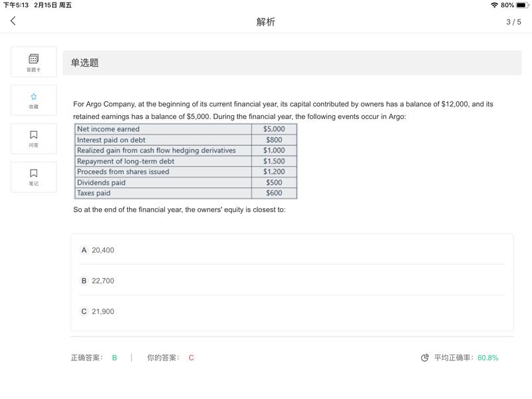Tap the page counter 3 / 5
Viewport: 532px width, 399px height.
coord(513,22)
